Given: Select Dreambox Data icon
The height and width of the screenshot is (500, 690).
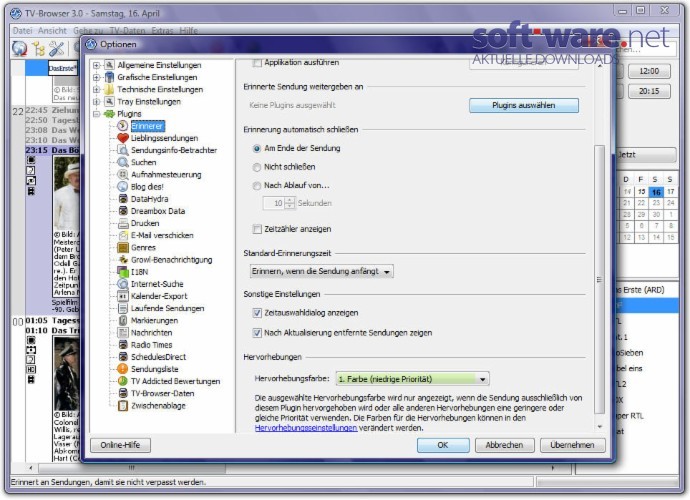Looking at the screenshot, I should pyautogui.click(x=123, y=211).
